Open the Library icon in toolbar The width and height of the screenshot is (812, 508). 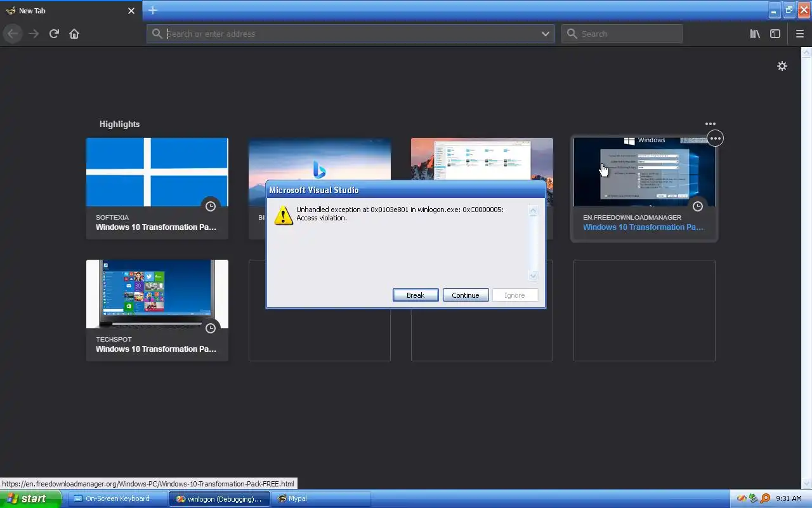coord(755,34)
